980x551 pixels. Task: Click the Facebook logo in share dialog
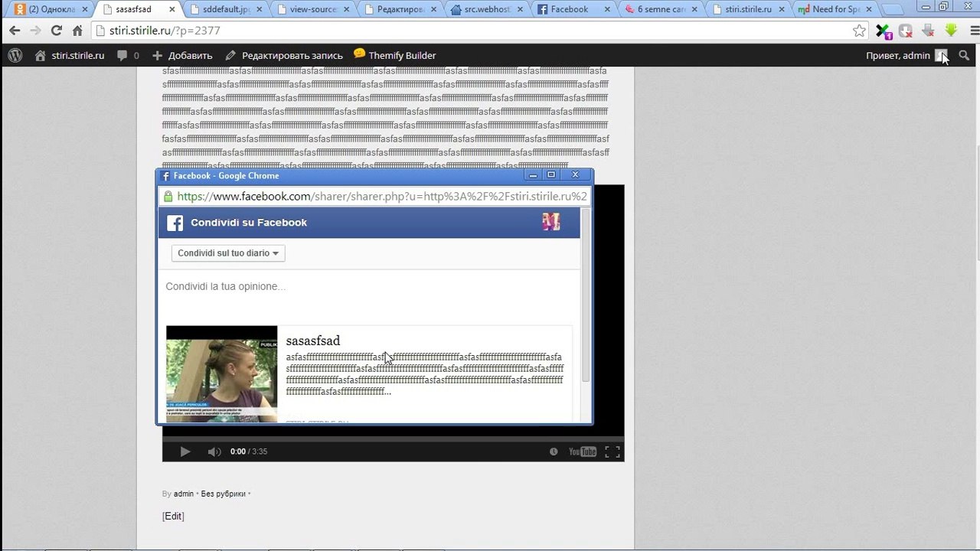coord(175,223)
